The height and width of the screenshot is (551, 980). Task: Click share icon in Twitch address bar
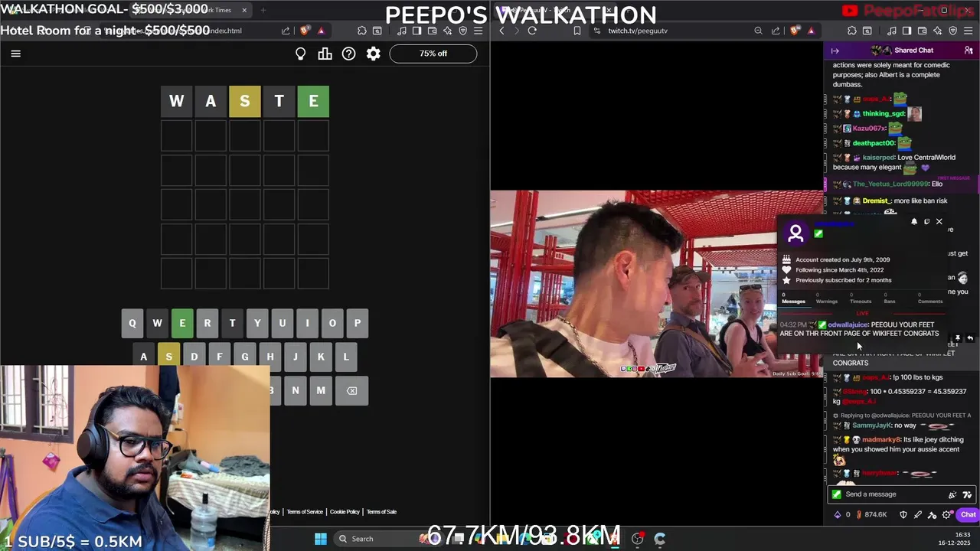pos(776,31)
